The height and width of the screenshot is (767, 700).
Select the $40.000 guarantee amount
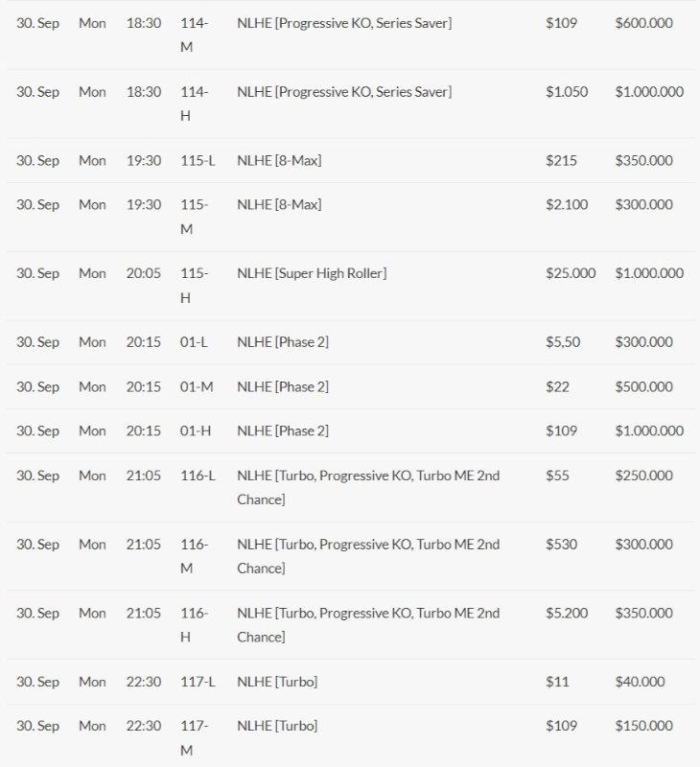[640, 682]
